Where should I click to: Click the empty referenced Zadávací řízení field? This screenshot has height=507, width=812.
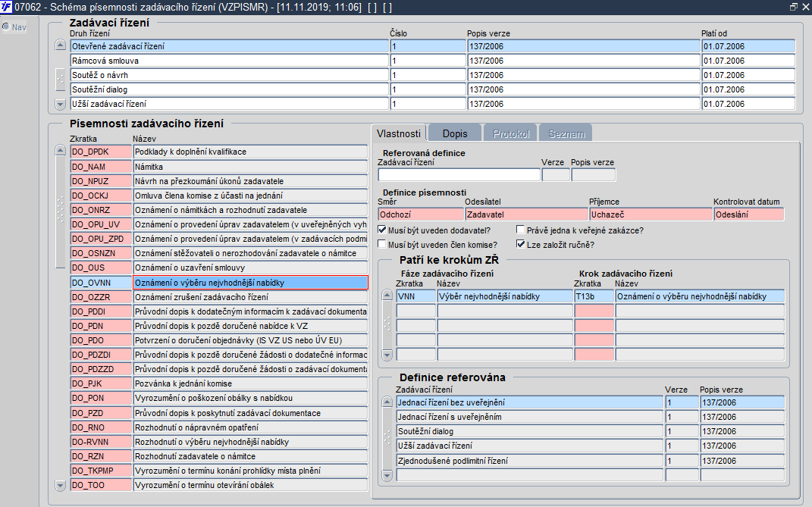click(459, 175)
